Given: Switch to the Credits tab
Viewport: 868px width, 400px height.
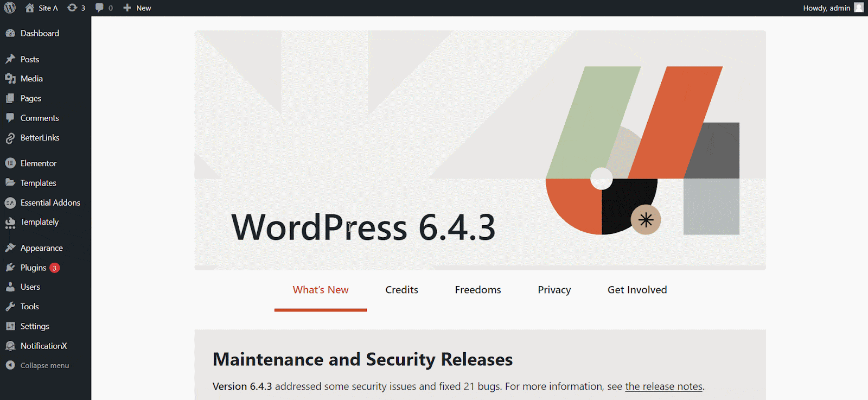Looking at the screenshot, I should pyautogui.click(x=401, y=290).
